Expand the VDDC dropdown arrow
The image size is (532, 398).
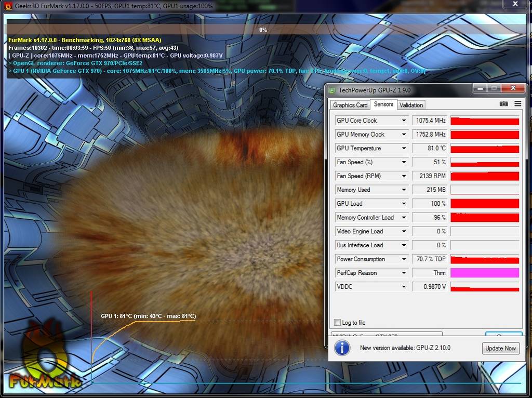[x=404, y=287]
